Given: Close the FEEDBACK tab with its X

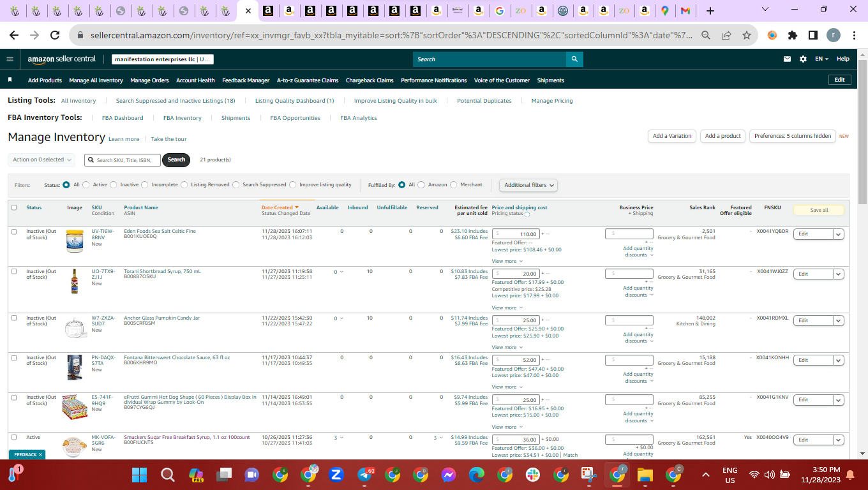Looking at the screenshot, I should 41,455.
